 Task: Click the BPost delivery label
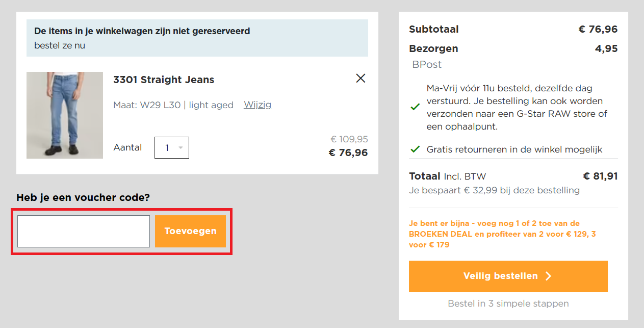pos(427,64)
